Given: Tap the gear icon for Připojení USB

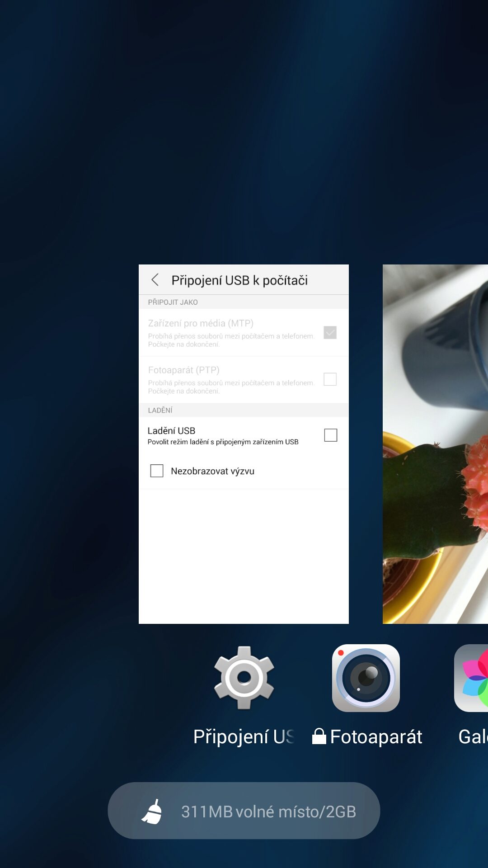Looking at the screenshot, I should tap(244, 678).
